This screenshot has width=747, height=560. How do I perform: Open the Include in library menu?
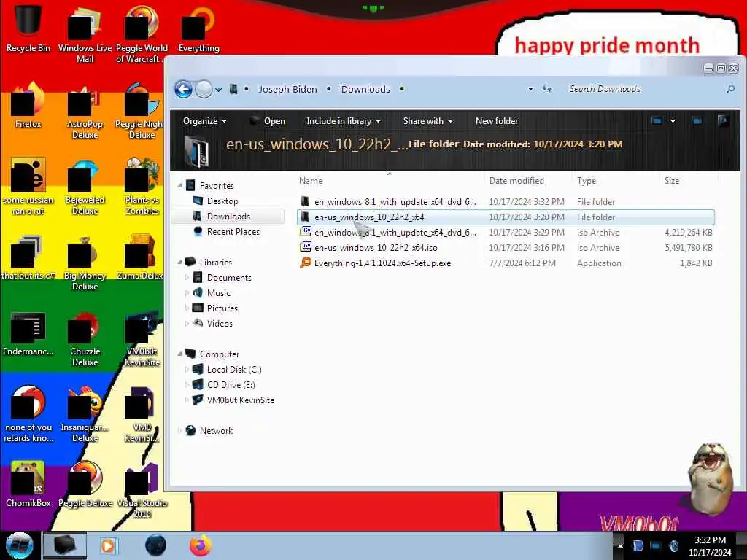point(343,121)
